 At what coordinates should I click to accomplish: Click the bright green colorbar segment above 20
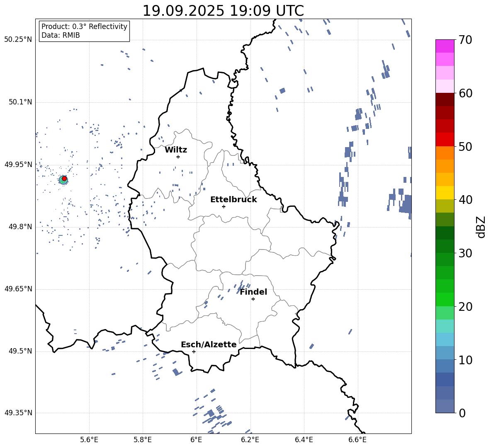(x=445, y=299)
